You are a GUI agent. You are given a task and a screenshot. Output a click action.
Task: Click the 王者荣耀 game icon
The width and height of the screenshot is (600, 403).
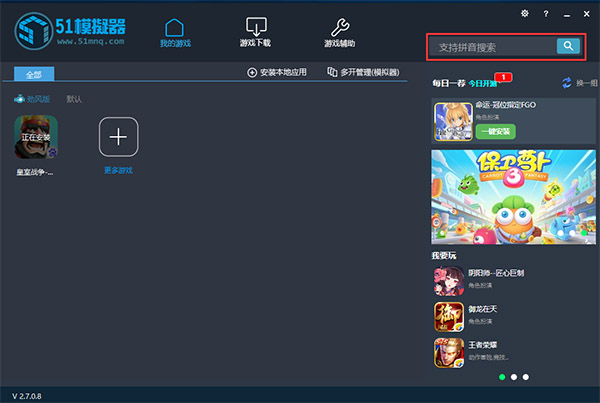(x=449, y=353)
